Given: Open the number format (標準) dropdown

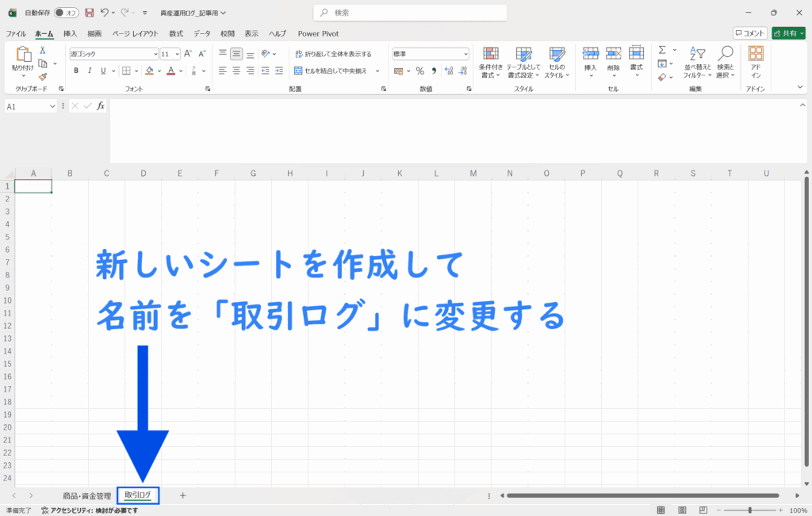Looking at the screenshot, I should [465, 54].
